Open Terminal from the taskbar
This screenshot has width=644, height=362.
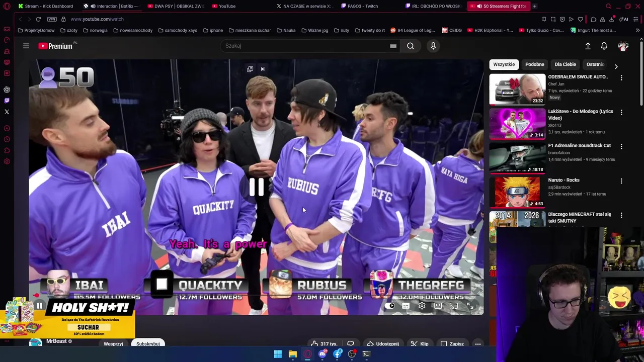[x=367, y=354]
